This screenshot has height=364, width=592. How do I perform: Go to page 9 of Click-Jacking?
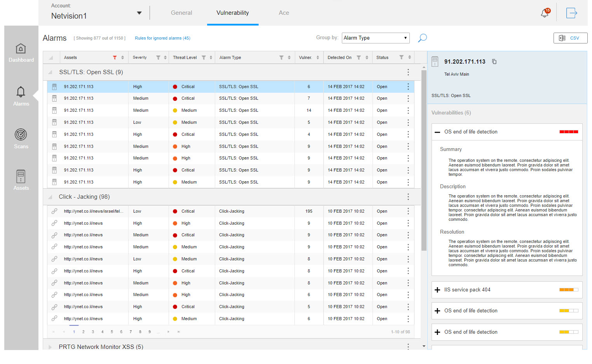point(150,332)
